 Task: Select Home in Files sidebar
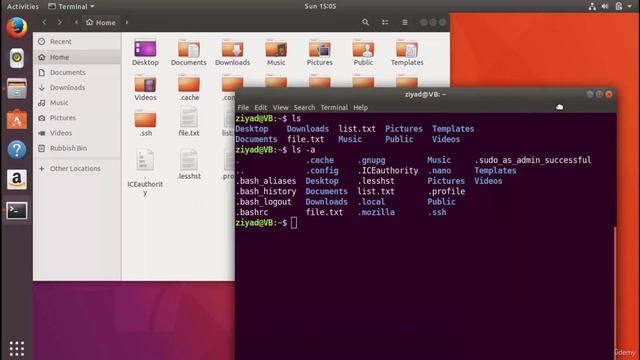click(x=77, y=57)
